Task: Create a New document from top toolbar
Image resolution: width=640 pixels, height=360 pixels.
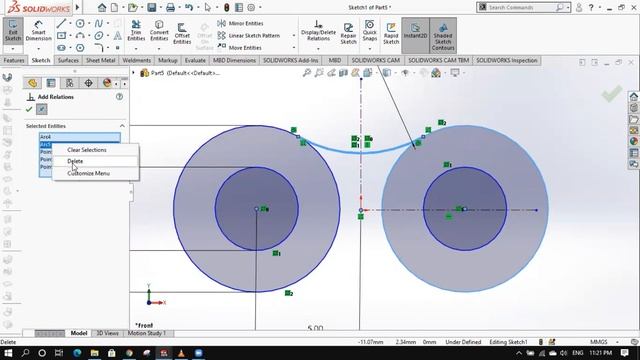Action: click(115, 7)
